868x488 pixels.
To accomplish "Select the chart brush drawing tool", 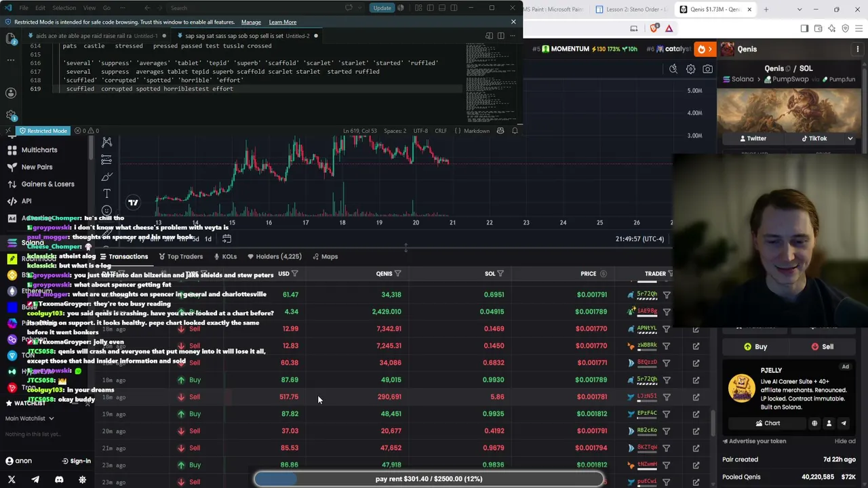I will tap(106, 177).
